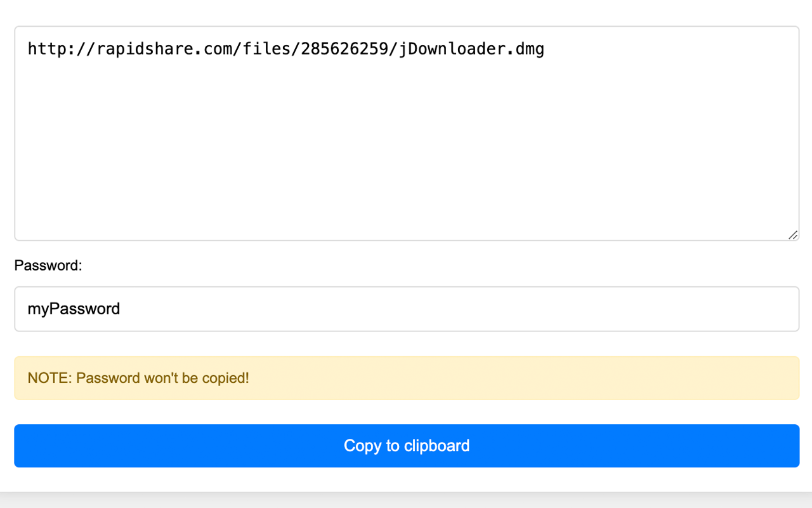Click the whitespace beside the Password label

click(x=254, y=265)
